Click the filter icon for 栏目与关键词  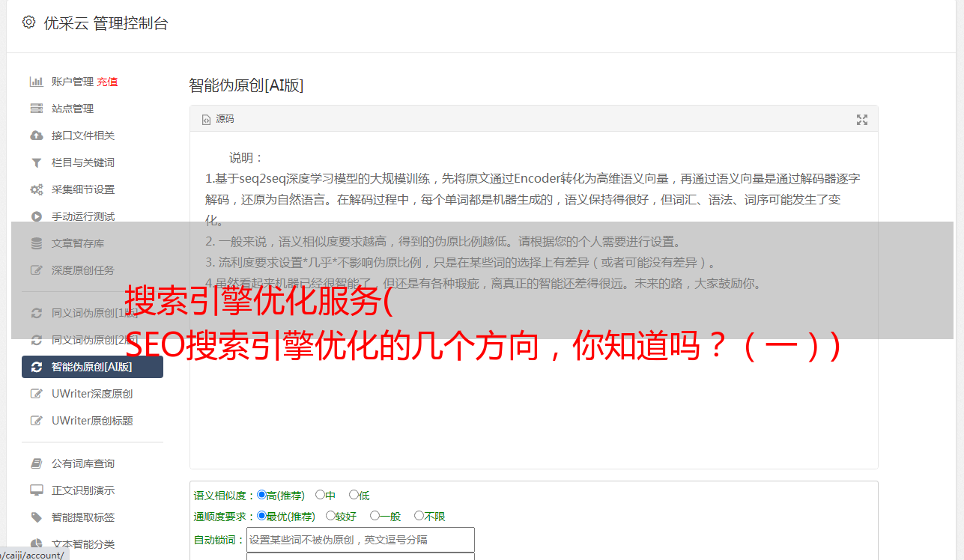click(x=36, y=162)
